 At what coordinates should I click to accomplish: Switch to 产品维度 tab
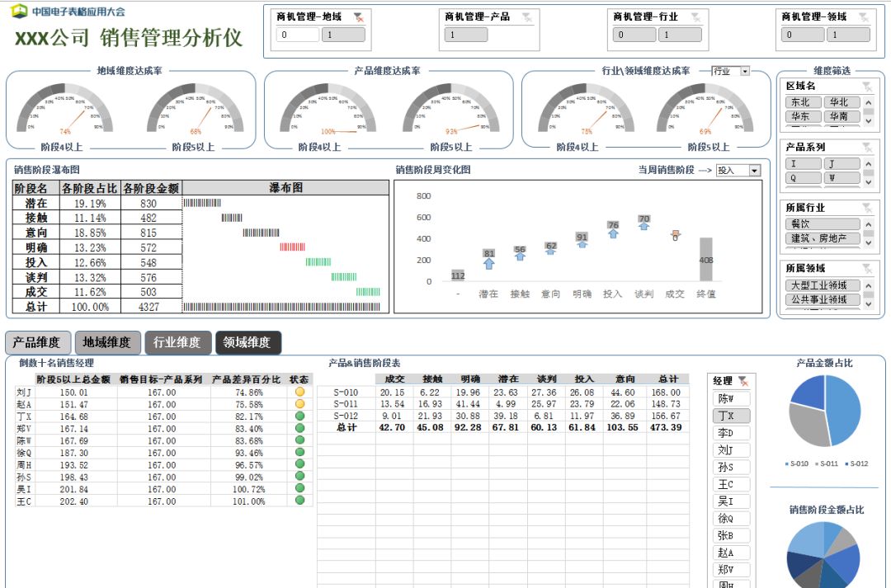38,342
